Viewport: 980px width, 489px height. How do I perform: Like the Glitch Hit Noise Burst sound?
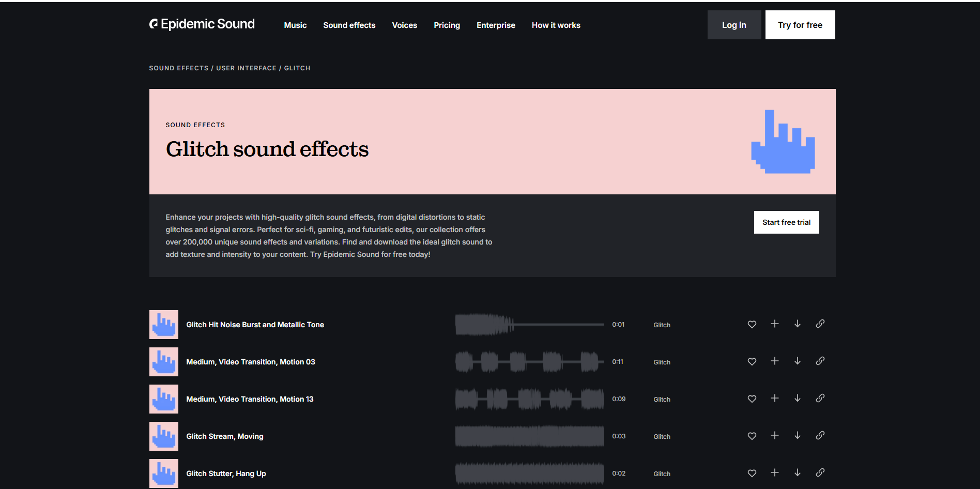point(752,324)
